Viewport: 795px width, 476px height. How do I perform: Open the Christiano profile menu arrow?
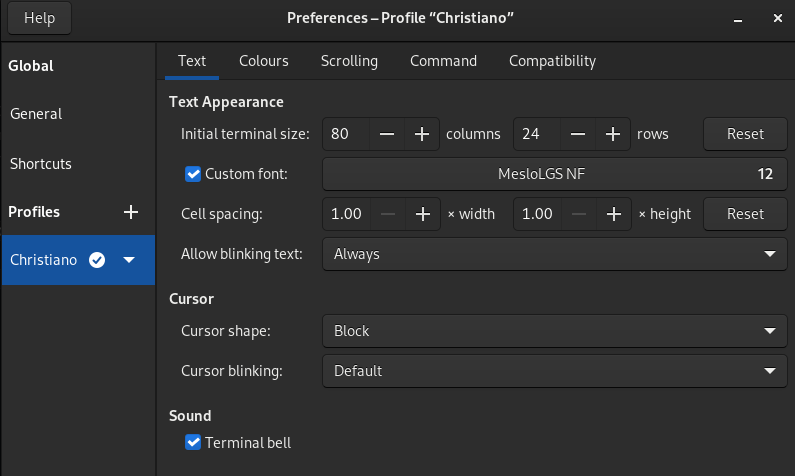pyautogui.click(x=129, y=260)
